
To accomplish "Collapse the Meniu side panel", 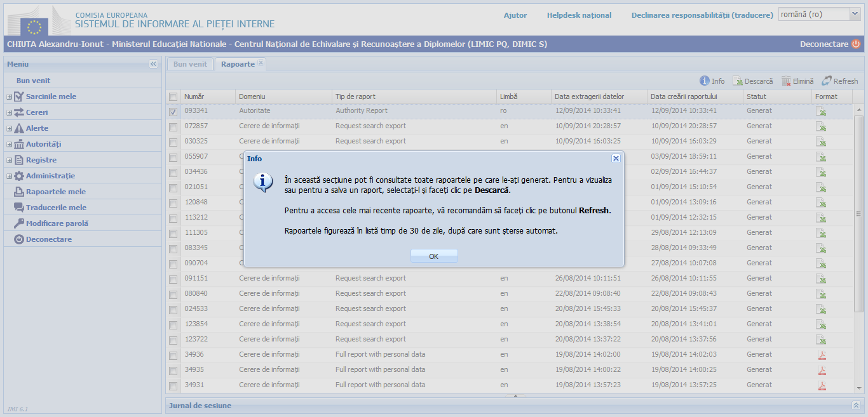I will [153, 64].
